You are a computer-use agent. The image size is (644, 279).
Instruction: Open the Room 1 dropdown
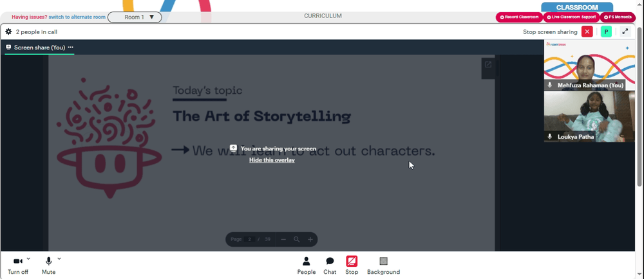pos(135,17)
